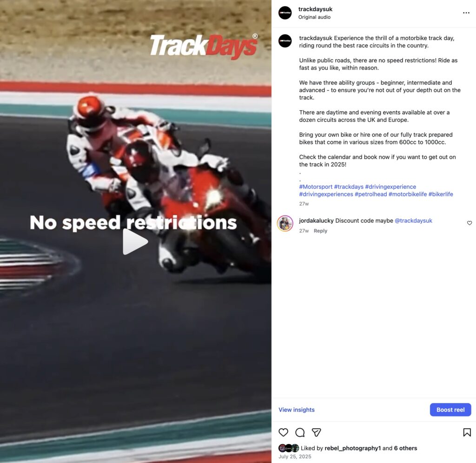Like jordakalucky's comment with small heart
Screen dimensions: 476x463
[x=469, y=223]
